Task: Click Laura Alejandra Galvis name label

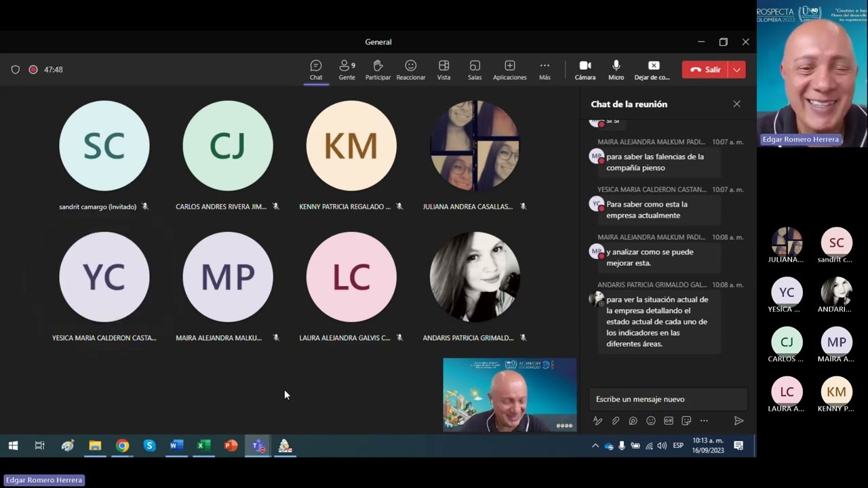Action: point(344,338)
